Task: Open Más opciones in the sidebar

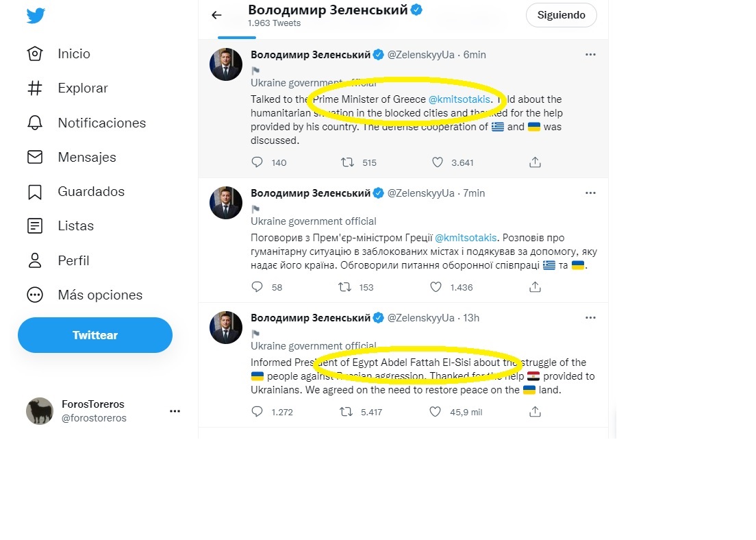Action: [100, 295]
